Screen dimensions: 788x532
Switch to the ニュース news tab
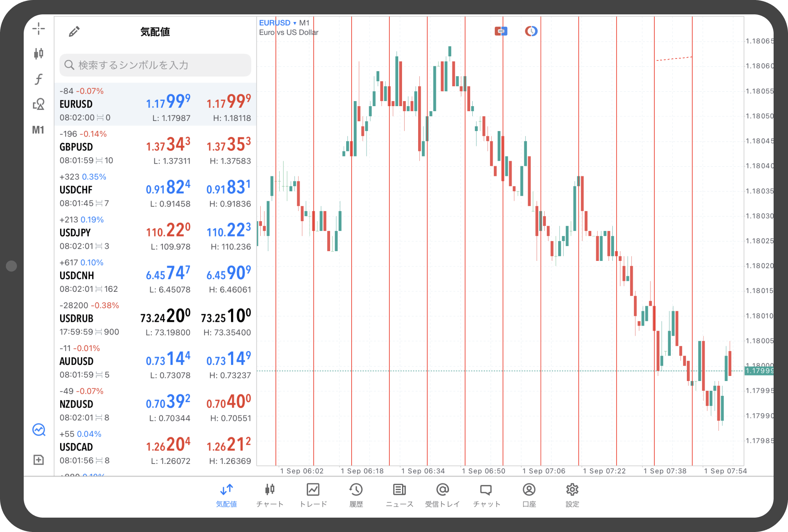coord(400,496)
